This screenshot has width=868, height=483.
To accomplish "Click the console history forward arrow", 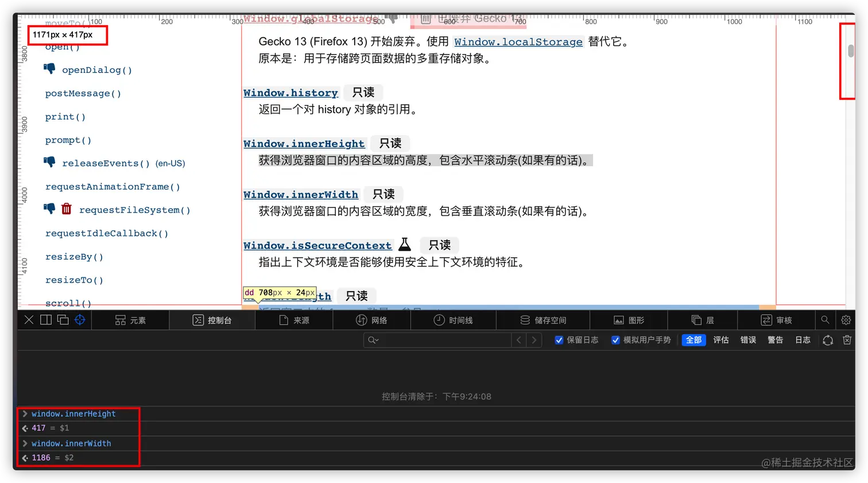I will click(534, 339).
